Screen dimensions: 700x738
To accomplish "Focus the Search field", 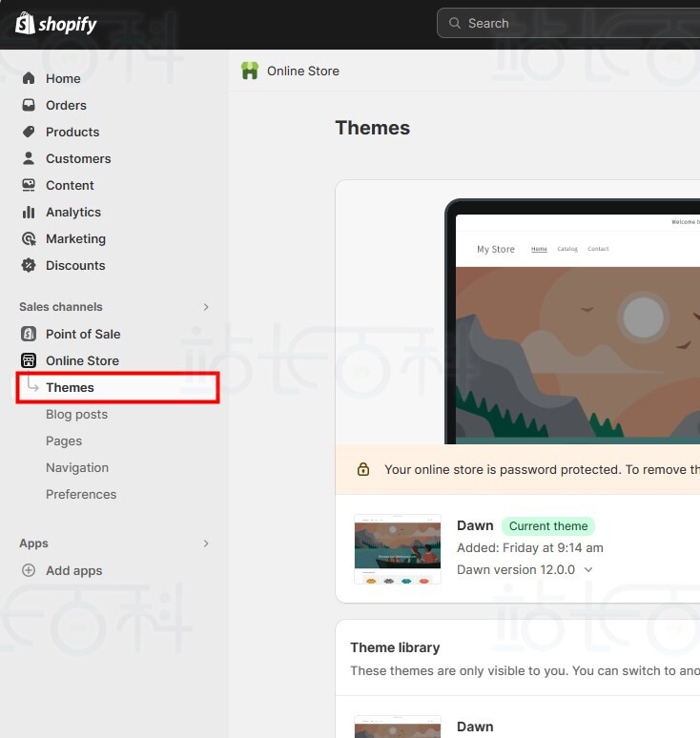I will click(568, 23).
